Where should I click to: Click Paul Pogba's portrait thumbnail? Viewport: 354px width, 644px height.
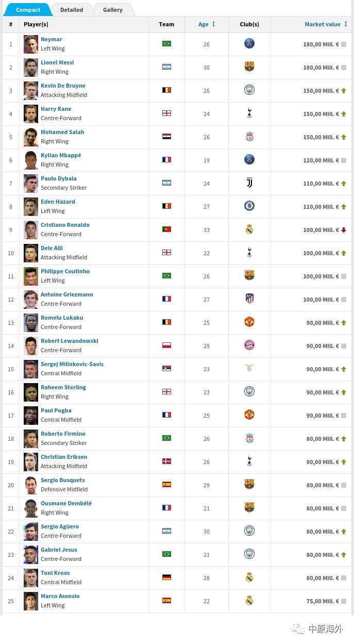[31, 415]
